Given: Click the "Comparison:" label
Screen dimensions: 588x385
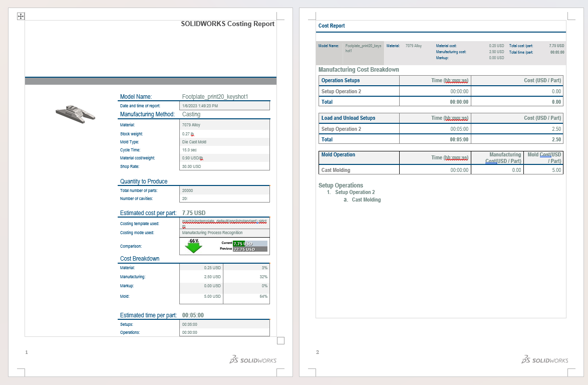Looking at the screenshot, I should [x=131, y=246].
